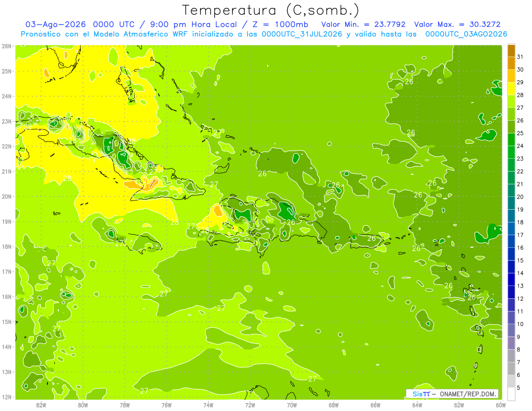Click the latitude axis label "20N"
The height and width of the screenshot is (411, 532).
7,196
